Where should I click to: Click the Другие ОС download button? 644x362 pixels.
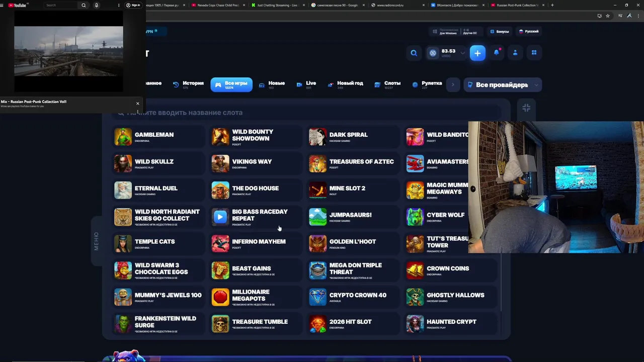(x=470, y=32)
